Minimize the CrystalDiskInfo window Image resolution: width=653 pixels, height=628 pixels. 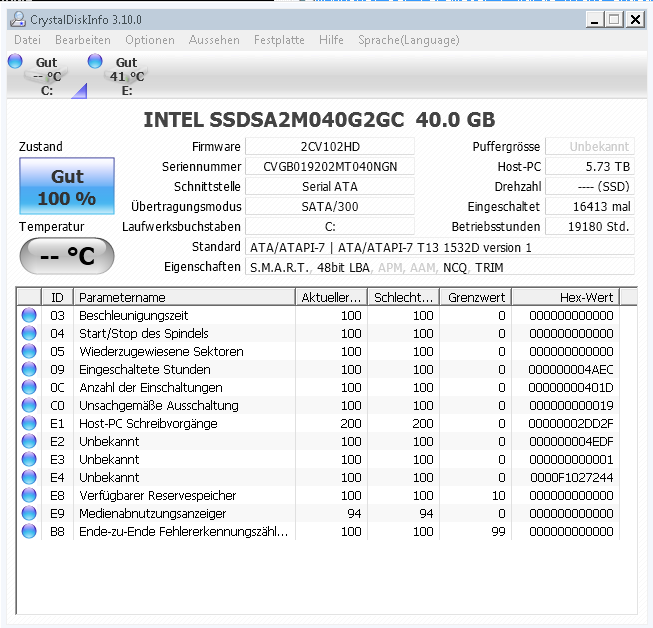click(595, 19)
